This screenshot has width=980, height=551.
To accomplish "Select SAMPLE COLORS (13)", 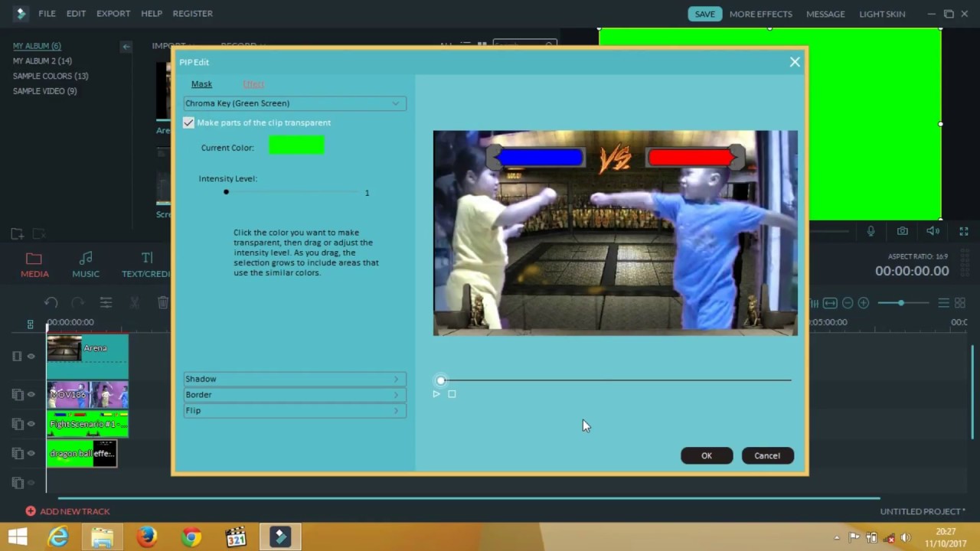I will [x=51, y=76].
